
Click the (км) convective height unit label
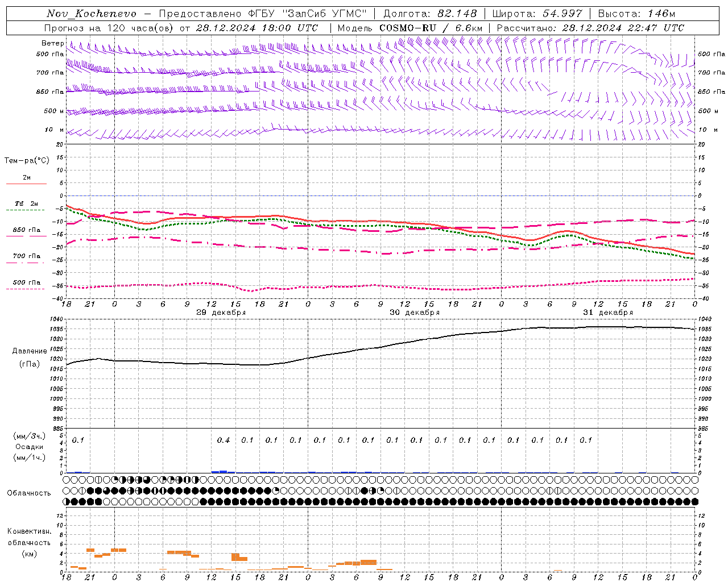(30, 554)
